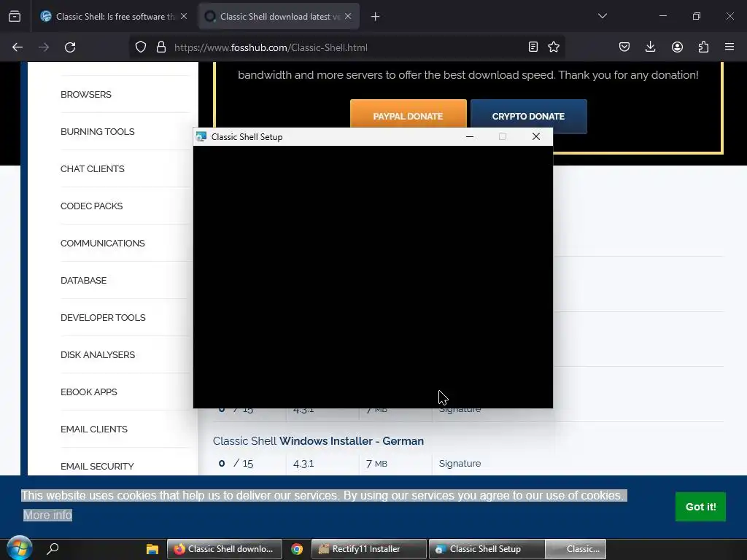Focus the fosshub.com URL address bar
The image size is (747, 560).
pyautogui.click(x=348, y=47)
